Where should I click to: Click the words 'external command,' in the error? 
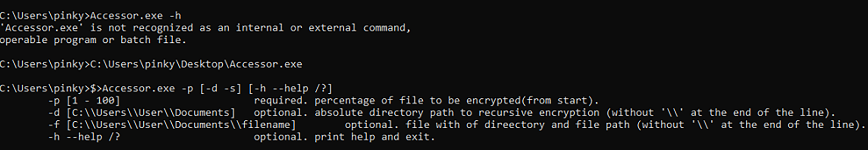[360, 28]
